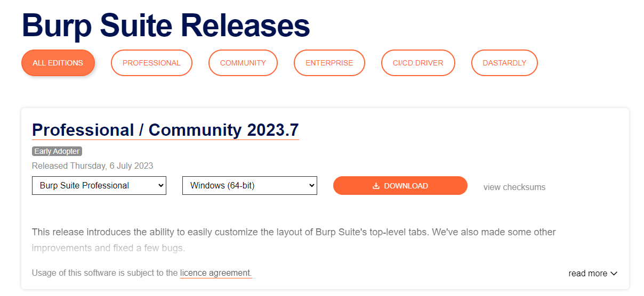Click the Released Thursday, 6 July 2023 text
Viewport: 644px width, 296px height.
(x=93, y=166)
